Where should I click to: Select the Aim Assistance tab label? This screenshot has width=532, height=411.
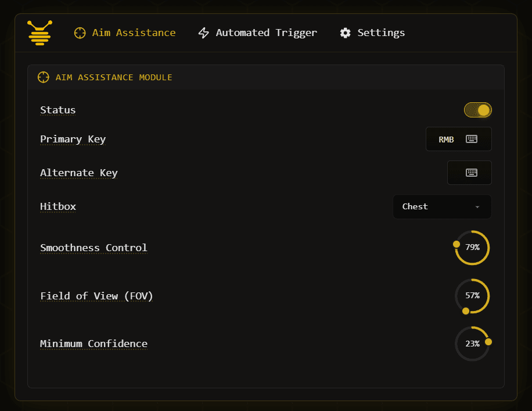tap(134, 33)
